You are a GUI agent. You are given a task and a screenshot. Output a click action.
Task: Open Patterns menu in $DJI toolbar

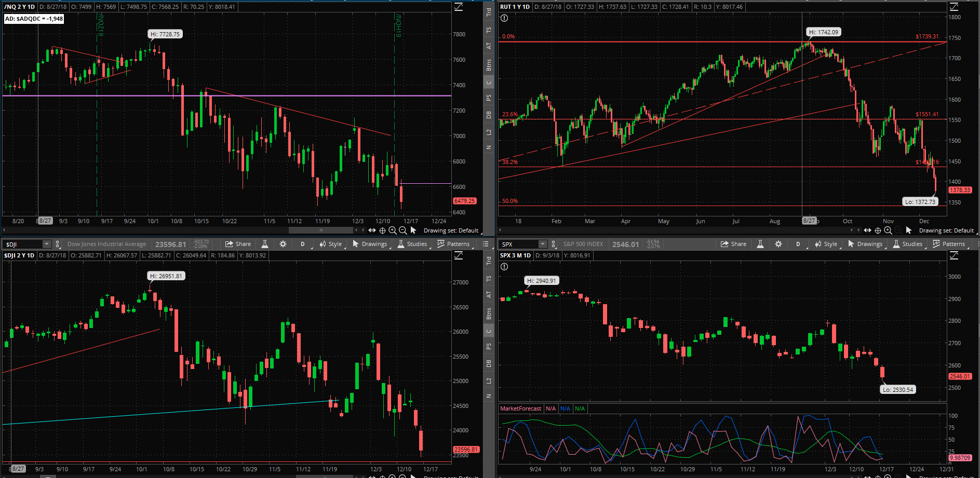click(x=454, y=244)
